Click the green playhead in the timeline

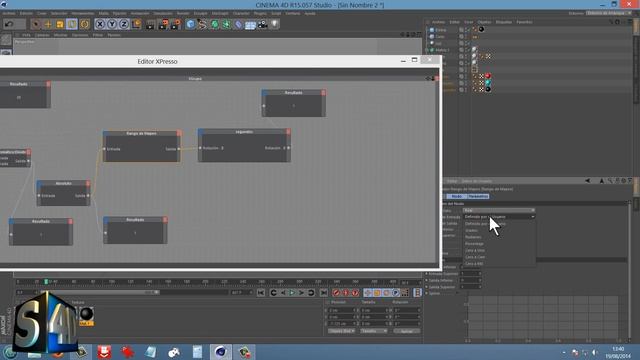click(x=46, y=282)
